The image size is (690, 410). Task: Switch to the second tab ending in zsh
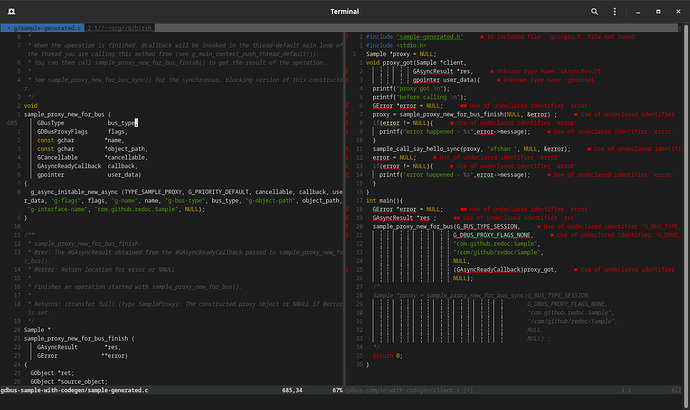[119, 28]
